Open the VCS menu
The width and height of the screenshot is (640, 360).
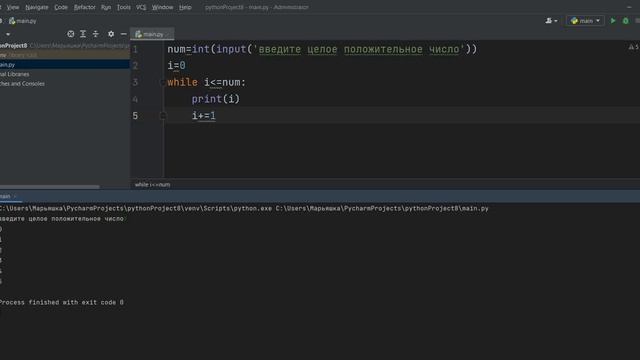click(x=141, y=7)
